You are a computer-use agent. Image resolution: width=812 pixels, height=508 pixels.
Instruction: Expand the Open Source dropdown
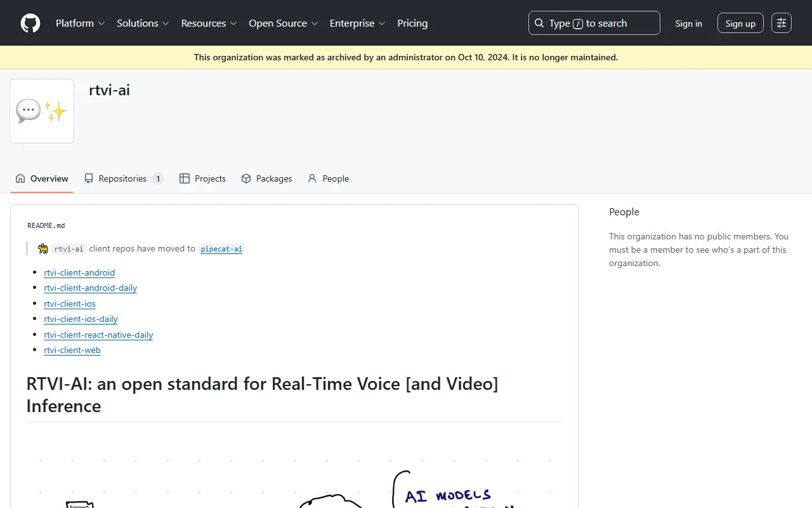tap(284, 23)
